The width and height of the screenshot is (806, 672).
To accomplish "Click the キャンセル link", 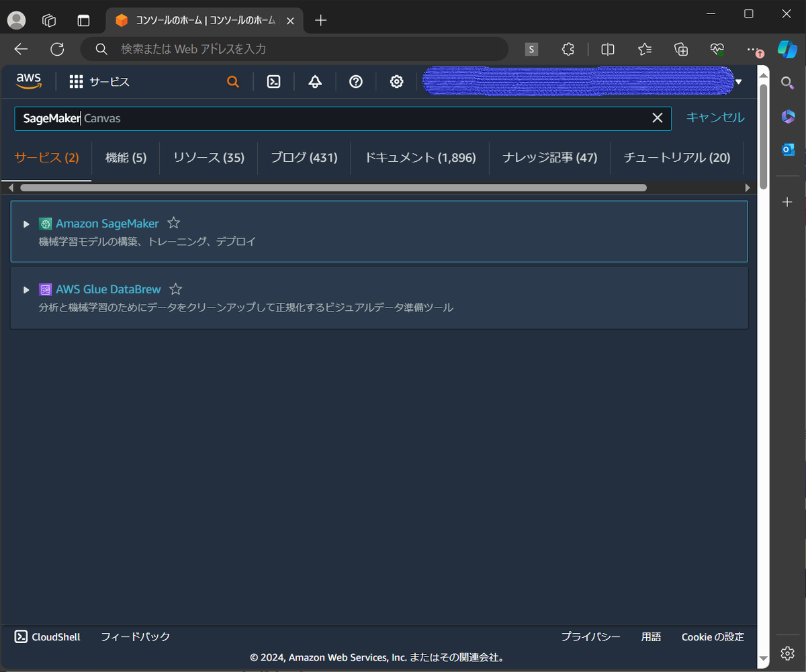I will tap(715, 117).
